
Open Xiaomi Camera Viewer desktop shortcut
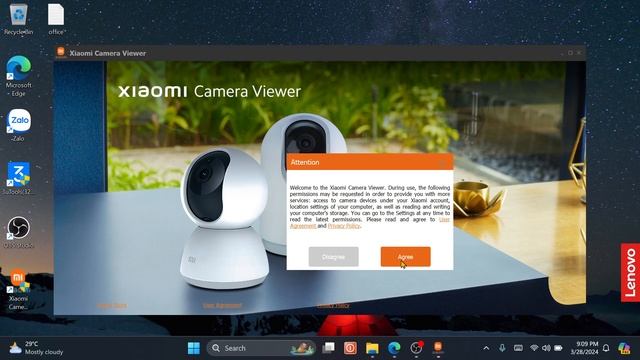tap(18, 289)
